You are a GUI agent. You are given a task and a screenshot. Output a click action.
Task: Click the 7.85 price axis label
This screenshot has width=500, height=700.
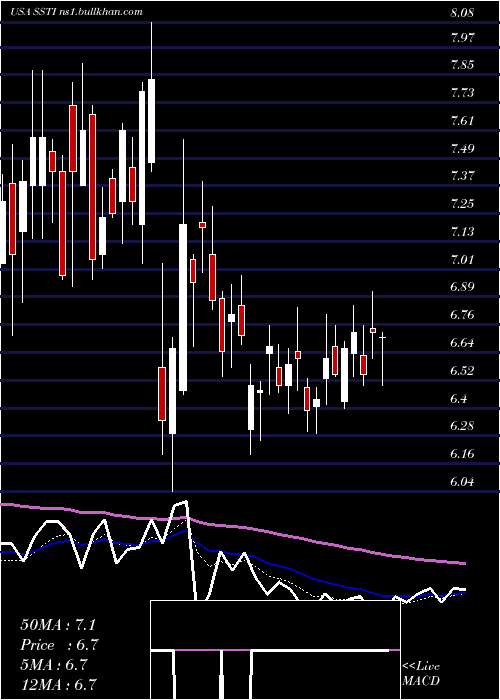tap(462, 65)
